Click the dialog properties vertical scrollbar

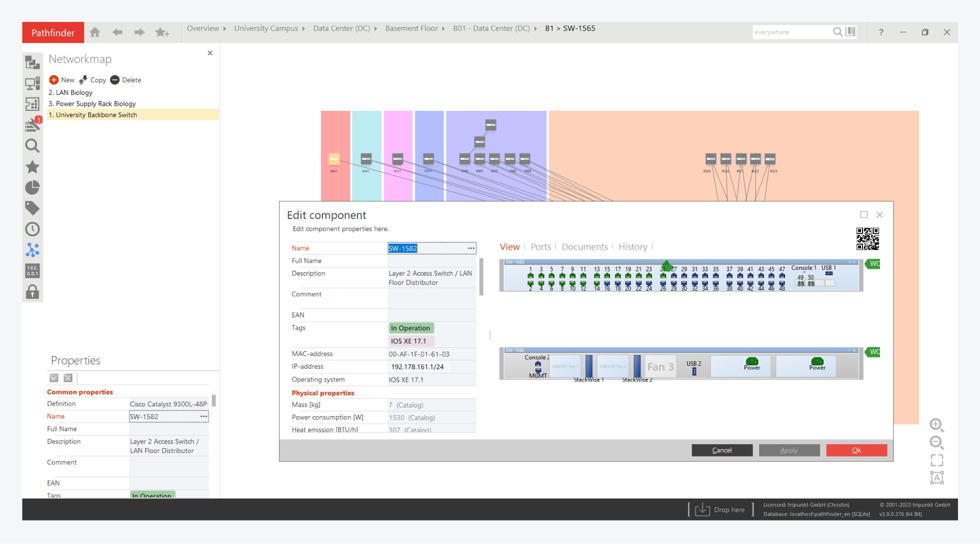(481, 277)
